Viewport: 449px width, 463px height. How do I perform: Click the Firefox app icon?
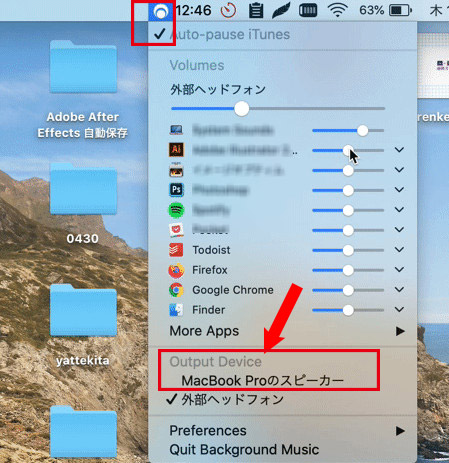(x=176, y=270)
